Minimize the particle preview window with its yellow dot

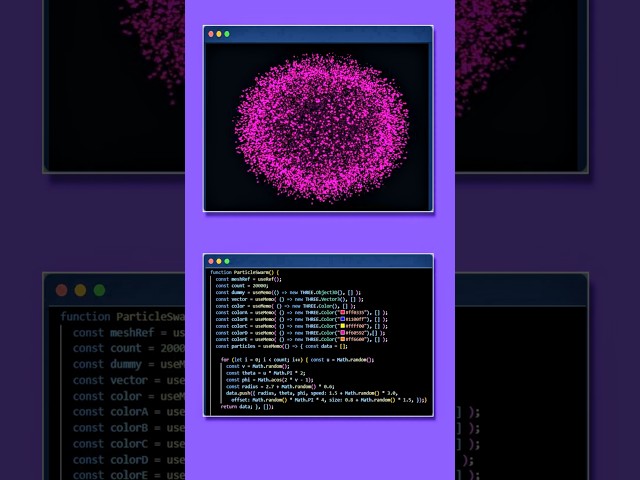click(219, 34)
